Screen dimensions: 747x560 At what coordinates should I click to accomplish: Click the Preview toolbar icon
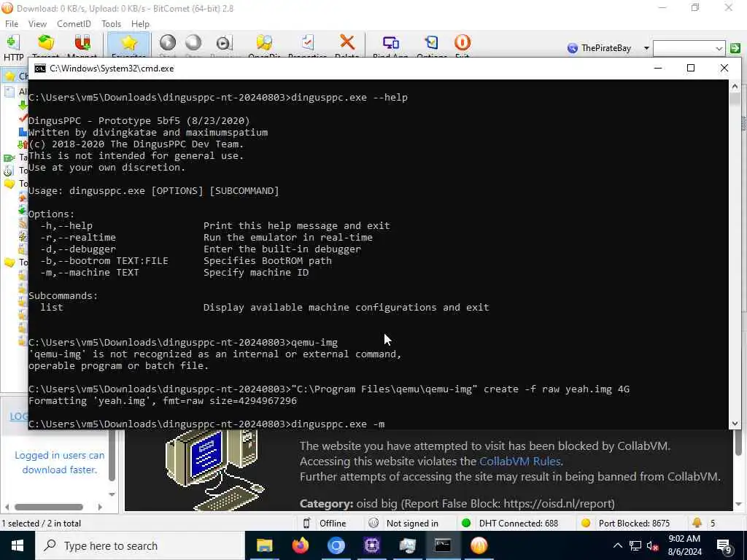(224, 43)
